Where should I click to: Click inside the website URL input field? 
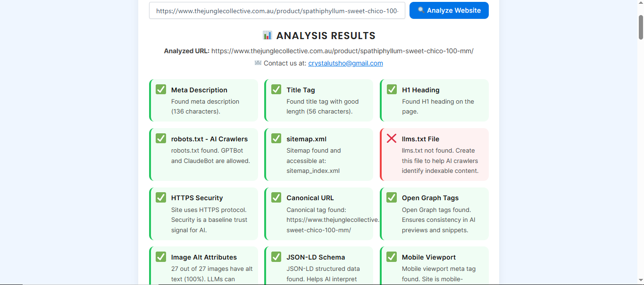point(277,10)
